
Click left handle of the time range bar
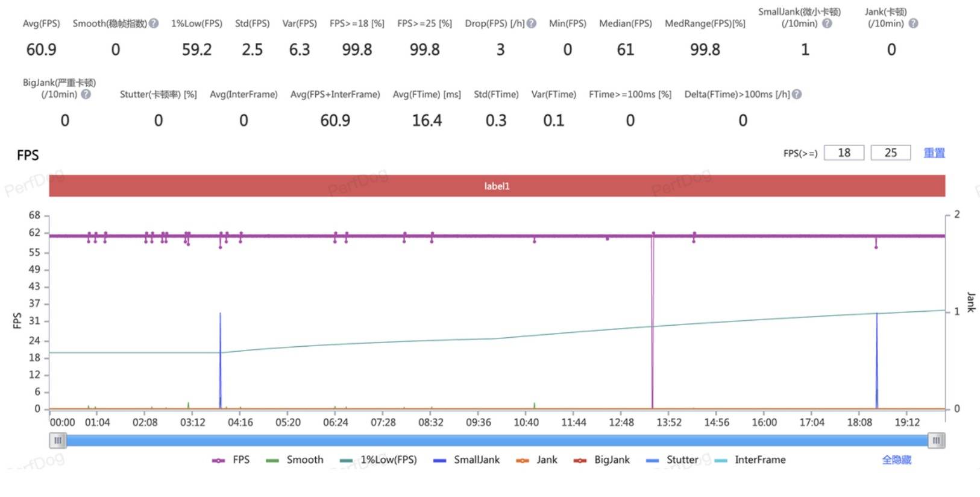point(58,441)
